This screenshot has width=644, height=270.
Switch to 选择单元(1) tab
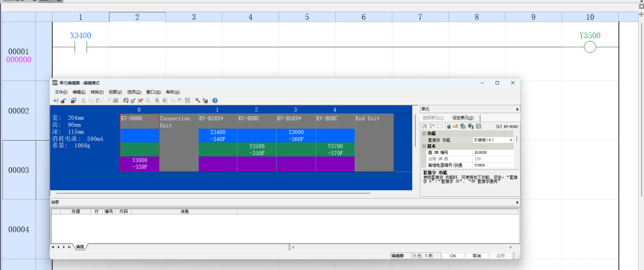point(433,118)
